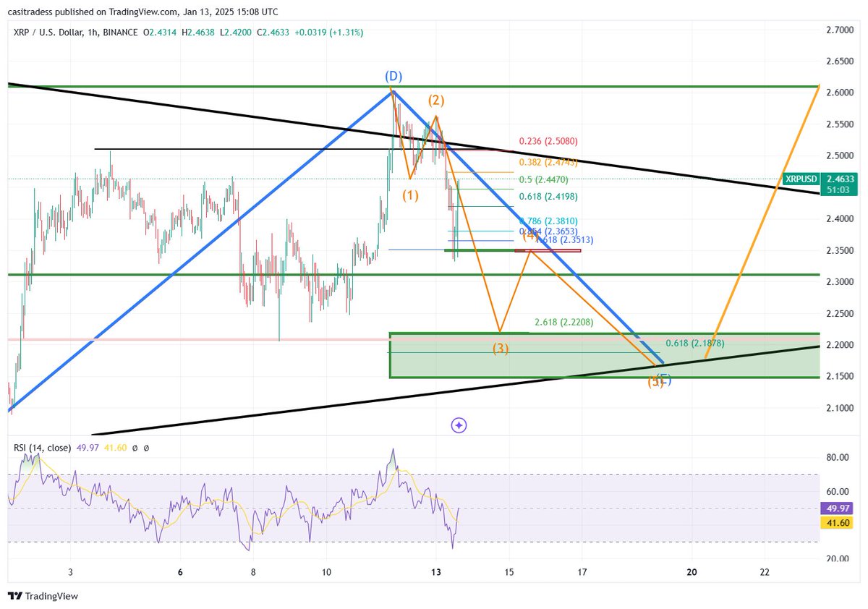Click the TradingView logo at bottom left
The image size is (868, 609).
point(43,596)
